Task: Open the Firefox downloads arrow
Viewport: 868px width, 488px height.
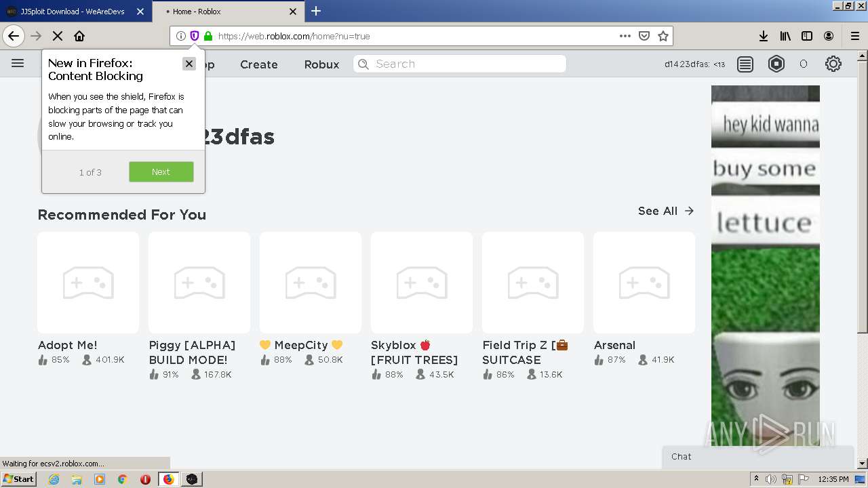Action: pos(764,36)
